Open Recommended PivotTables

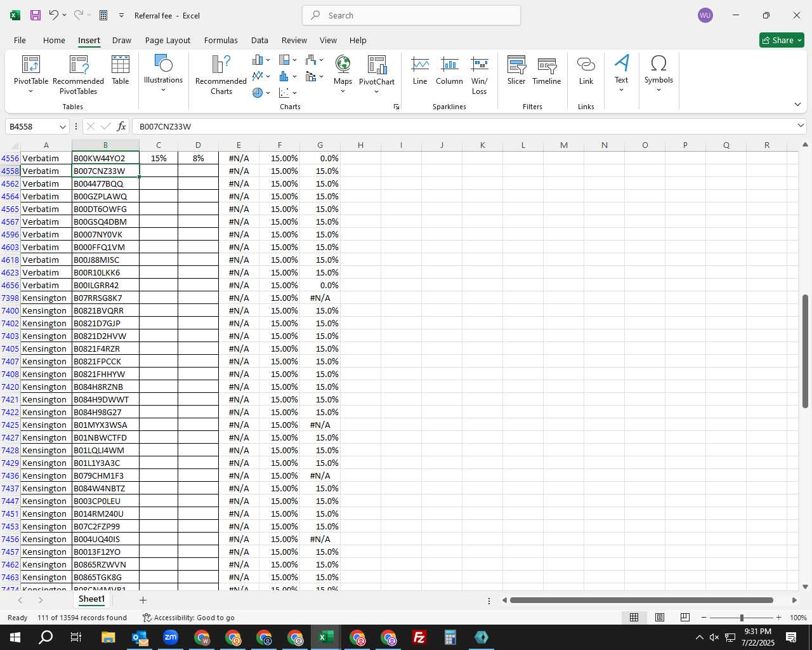[79, 75]
